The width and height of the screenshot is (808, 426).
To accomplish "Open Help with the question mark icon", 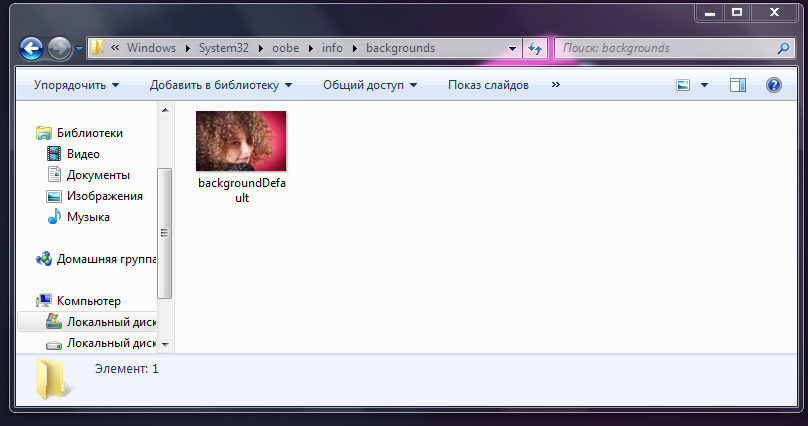I will (x=773, y=85).
